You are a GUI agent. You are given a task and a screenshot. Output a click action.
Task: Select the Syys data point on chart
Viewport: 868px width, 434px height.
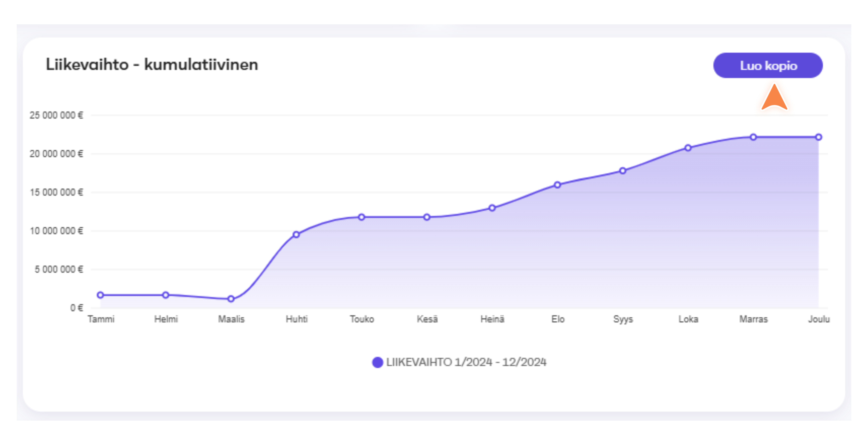pos(623,171)
